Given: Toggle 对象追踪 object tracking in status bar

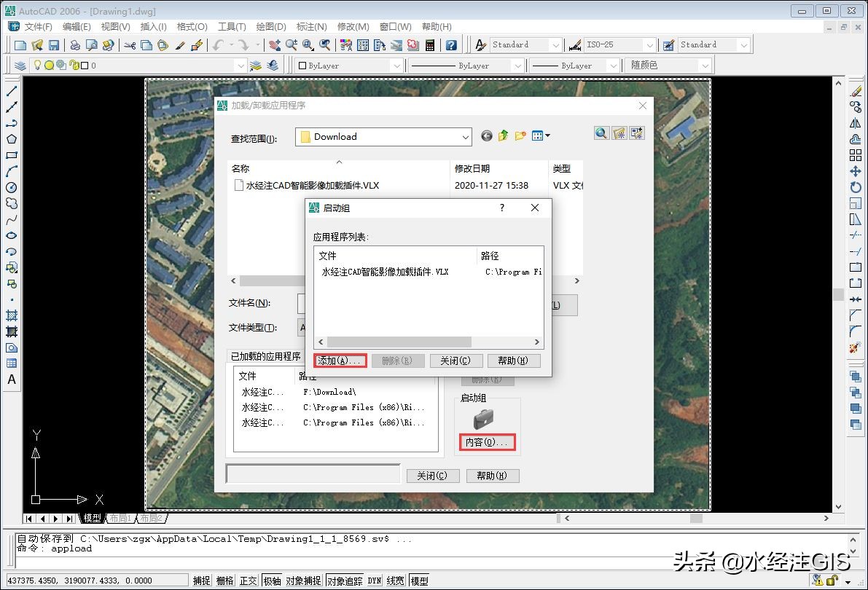Looking at the screenshot, I should [x=344, y=581].
